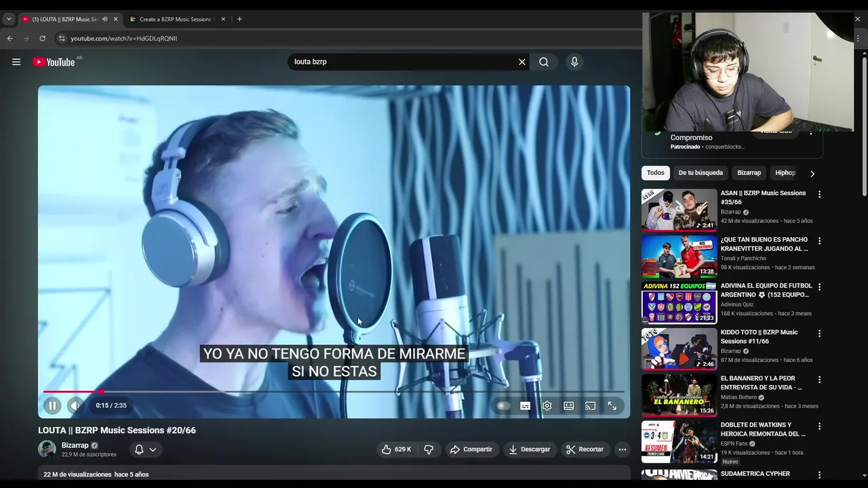This screenshot has height=488, width=868.
Task: Select the Hiphop filter chip
Action: click(785, 173)
